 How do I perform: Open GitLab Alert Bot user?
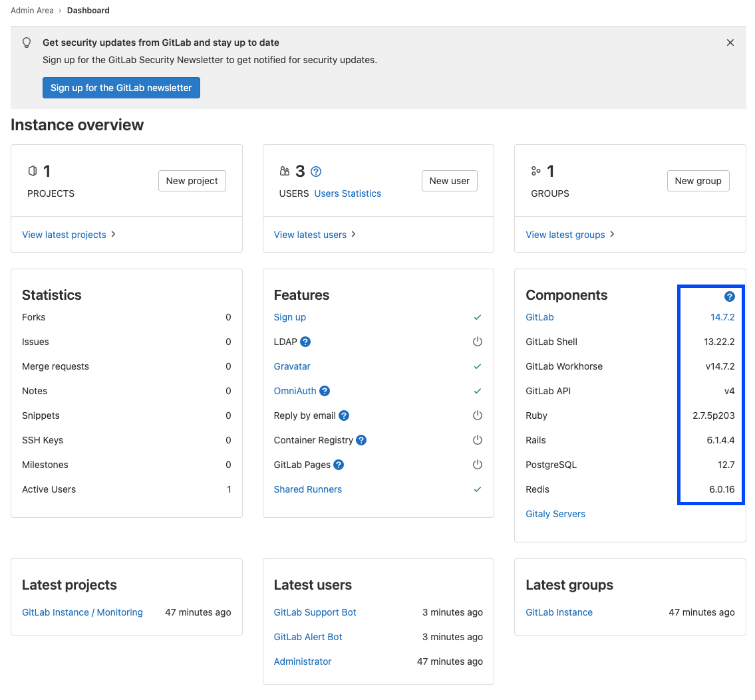pyautogui.click(x=308, y=637)
